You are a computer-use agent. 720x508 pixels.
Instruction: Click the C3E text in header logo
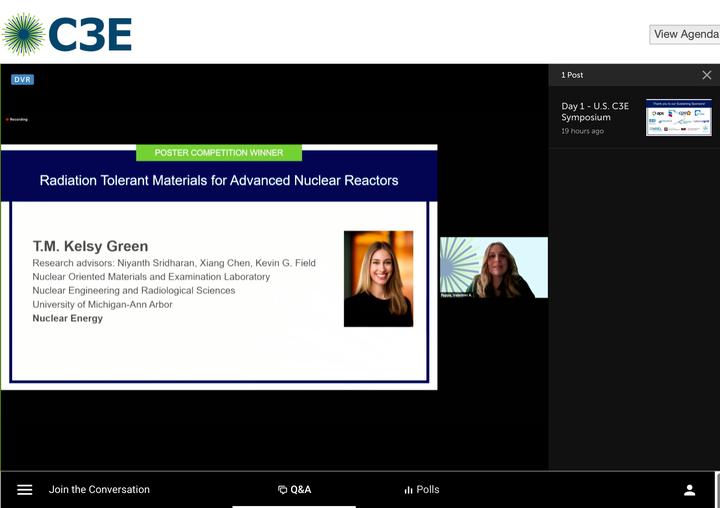(x=90, y=35)
